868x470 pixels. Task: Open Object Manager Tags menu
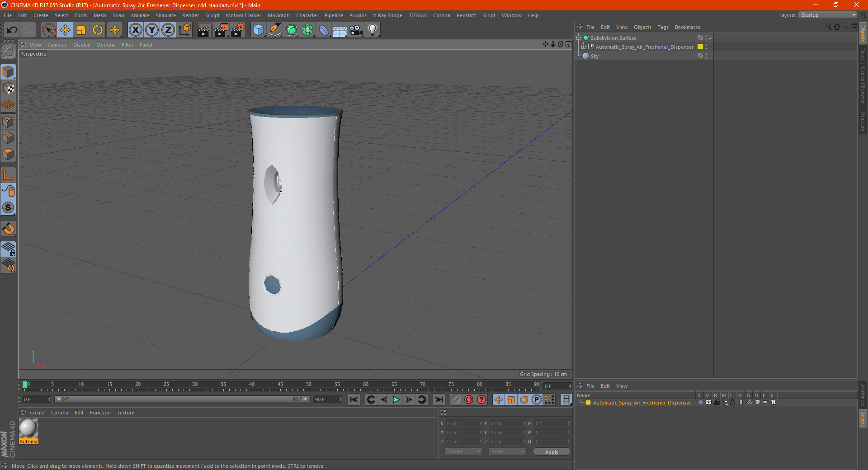pyautogui.click(x=663, y=27)
